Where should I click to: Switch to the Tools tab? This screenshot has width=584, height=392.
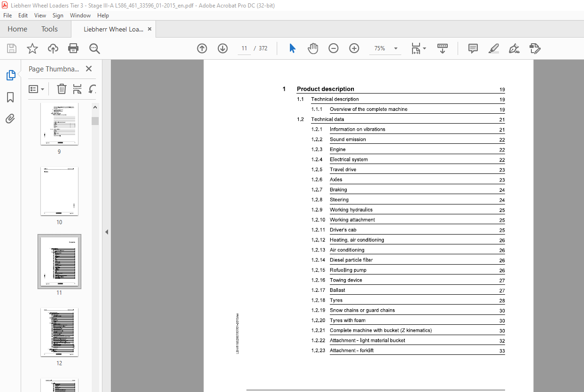[x=49, y=29]
